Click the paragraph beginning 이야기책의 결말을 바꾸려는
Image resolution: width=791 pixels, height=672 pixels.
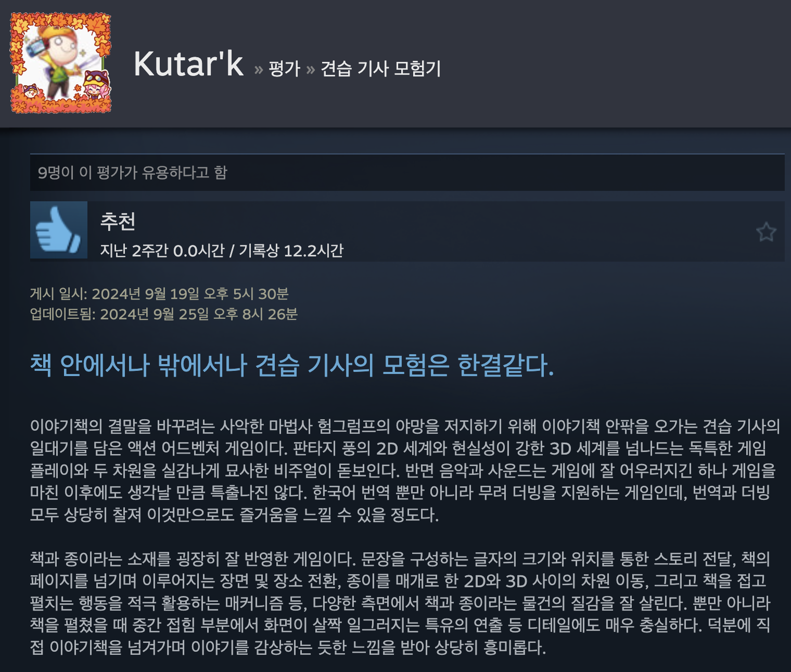(405, 471)
